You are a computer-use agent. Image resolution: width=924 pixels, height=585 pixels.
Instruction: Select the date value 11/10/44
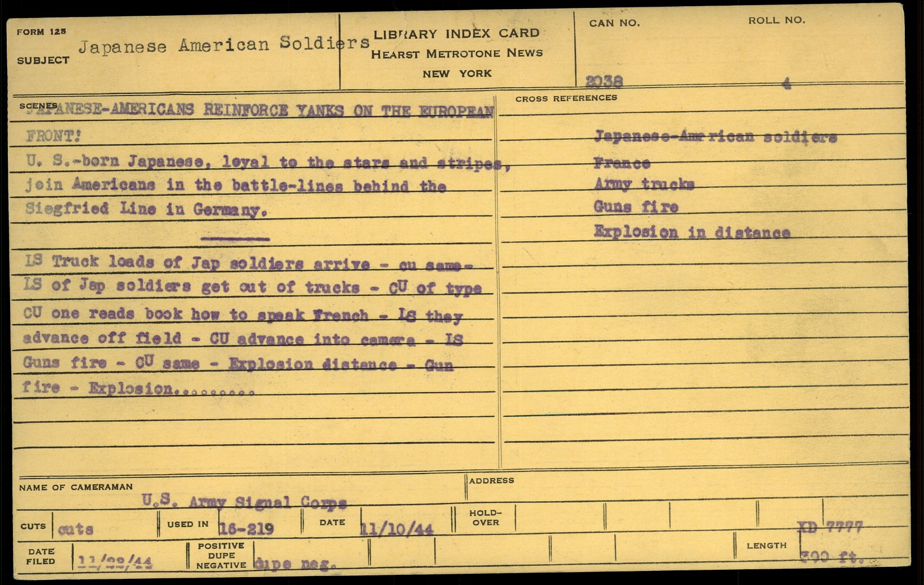coord(397,529)
